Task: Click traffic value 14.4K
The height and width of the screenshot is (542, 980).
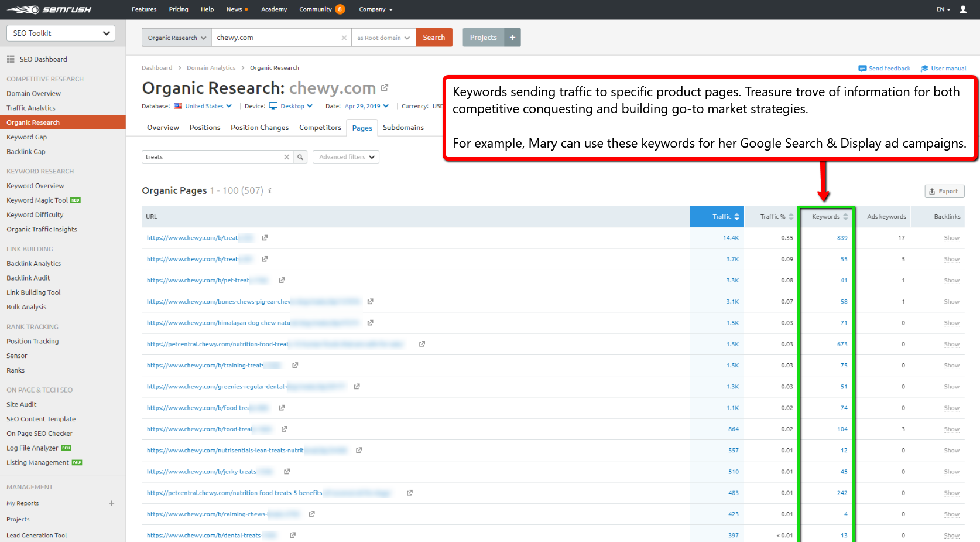Action: click(731, 238)
